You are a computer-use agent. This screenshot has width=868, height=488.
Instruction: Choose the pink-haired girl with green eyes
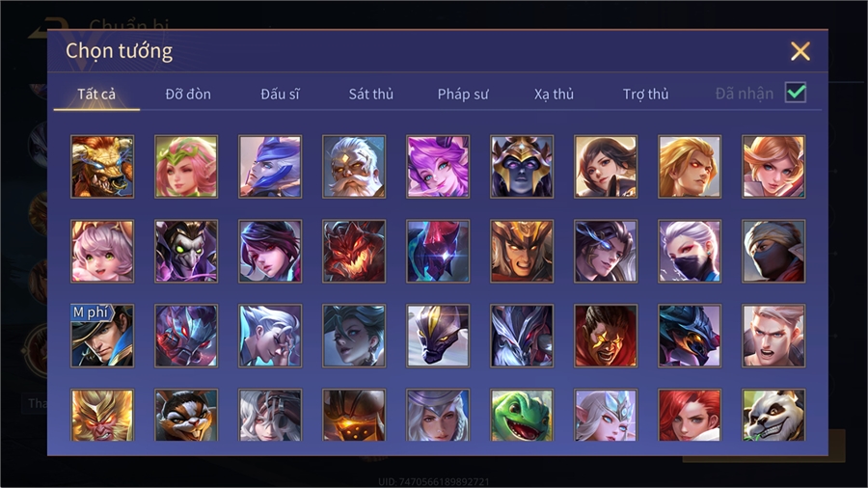[x=102, y=251]
